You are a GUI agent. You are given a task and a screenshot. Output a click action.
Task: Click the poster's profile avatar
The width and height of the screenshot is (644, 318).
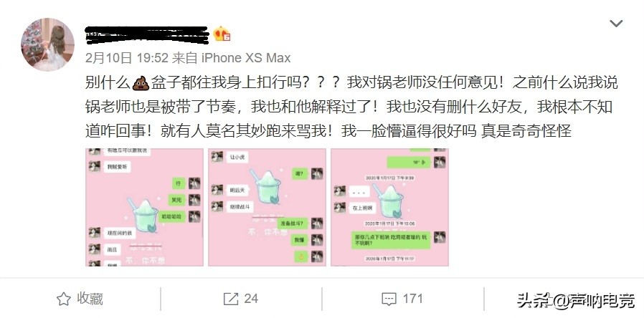(x=47, y=44)
